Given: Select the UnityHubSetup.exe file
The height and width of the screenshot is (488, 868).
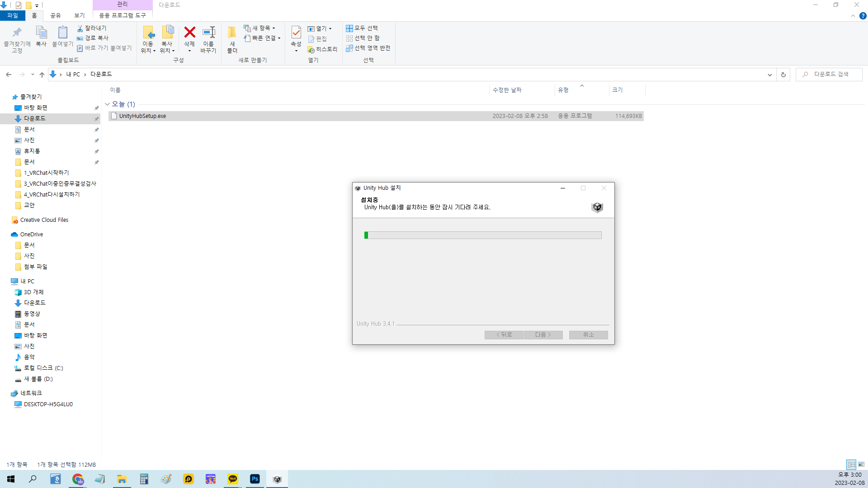Looking at the screenshot, I should [x=376, y=116].
